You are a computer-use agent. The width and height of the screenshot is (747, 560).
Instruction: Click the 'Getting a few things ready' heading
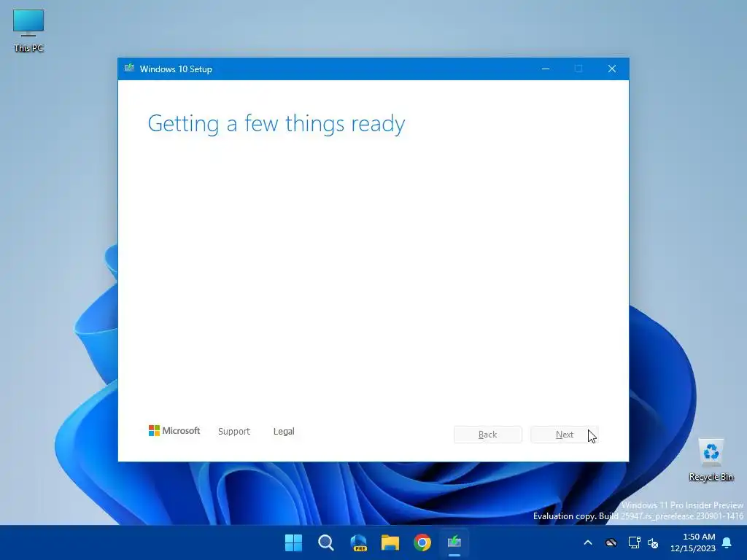pos(276,124)
